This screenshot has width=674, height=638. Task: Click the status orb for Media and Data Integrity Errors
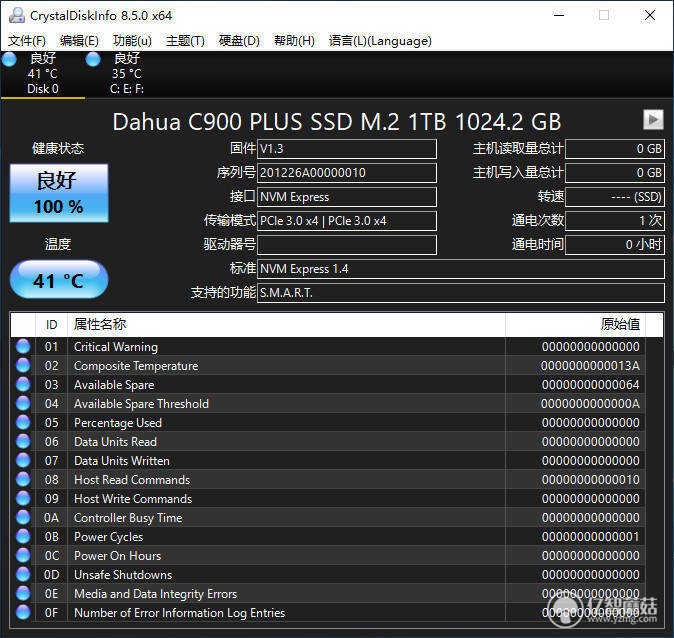(23, 593)
